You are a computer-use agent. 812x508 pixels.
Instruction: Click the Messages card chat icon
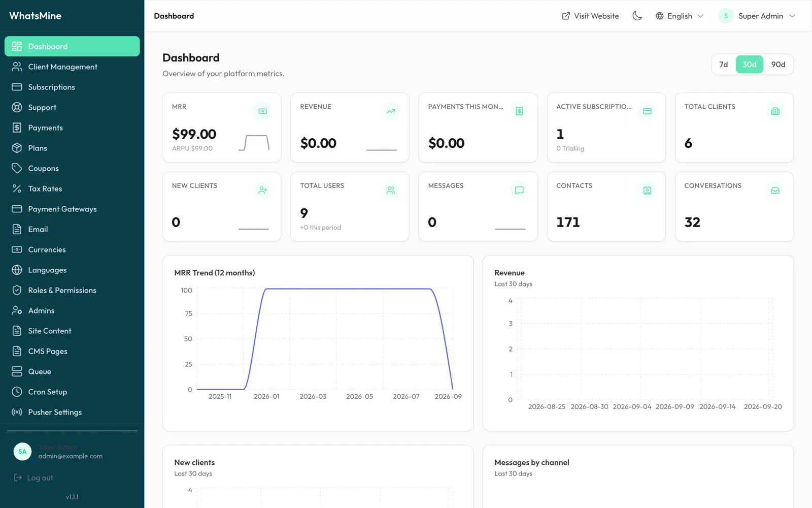(x=519, y=190)
